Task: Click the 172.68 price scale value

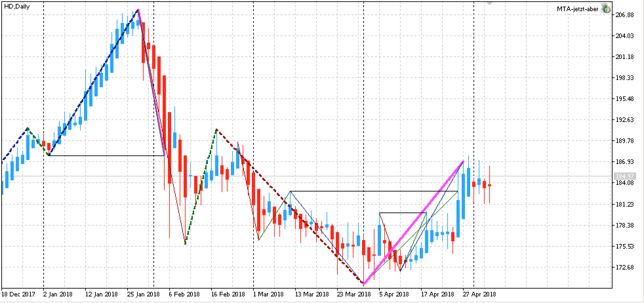Action: click(x=624, y=267)
